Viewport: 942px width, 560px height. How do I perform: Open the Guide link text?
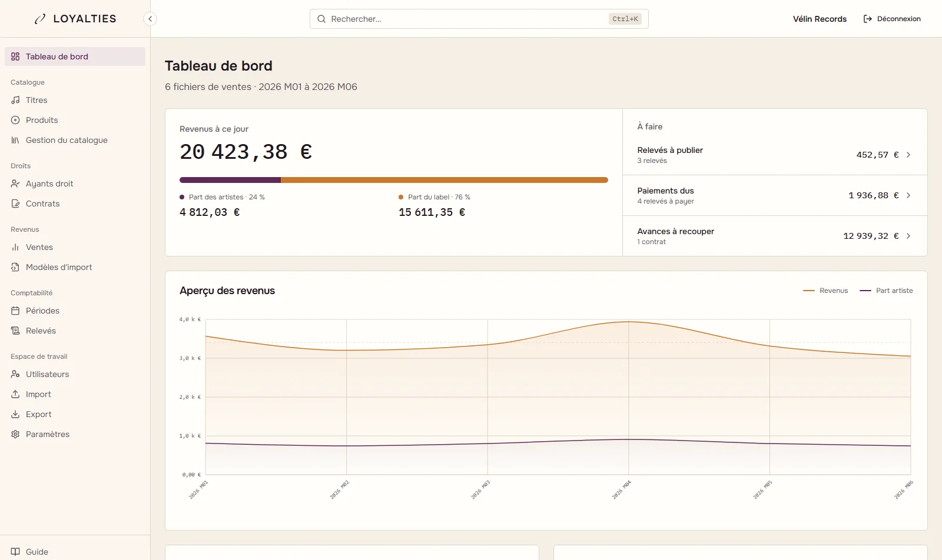pyautogui.click(x=37, y=552)
